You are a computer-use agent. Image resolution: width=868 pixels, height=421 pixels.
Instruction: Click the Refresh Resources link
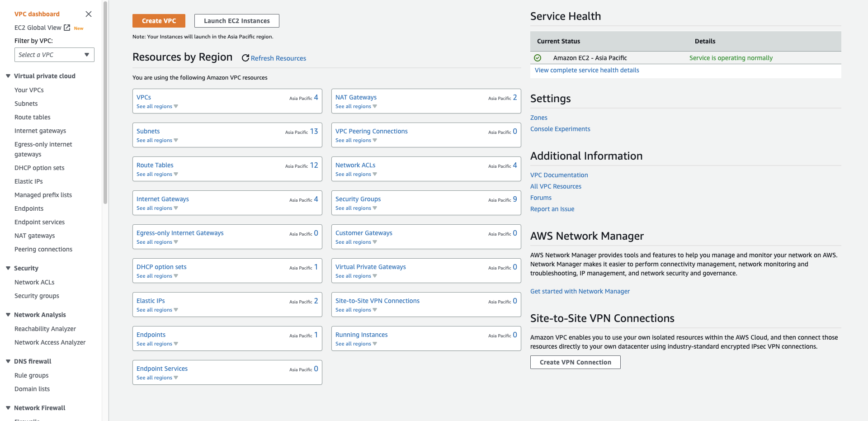pyautogui.click(x=278, y=58)
